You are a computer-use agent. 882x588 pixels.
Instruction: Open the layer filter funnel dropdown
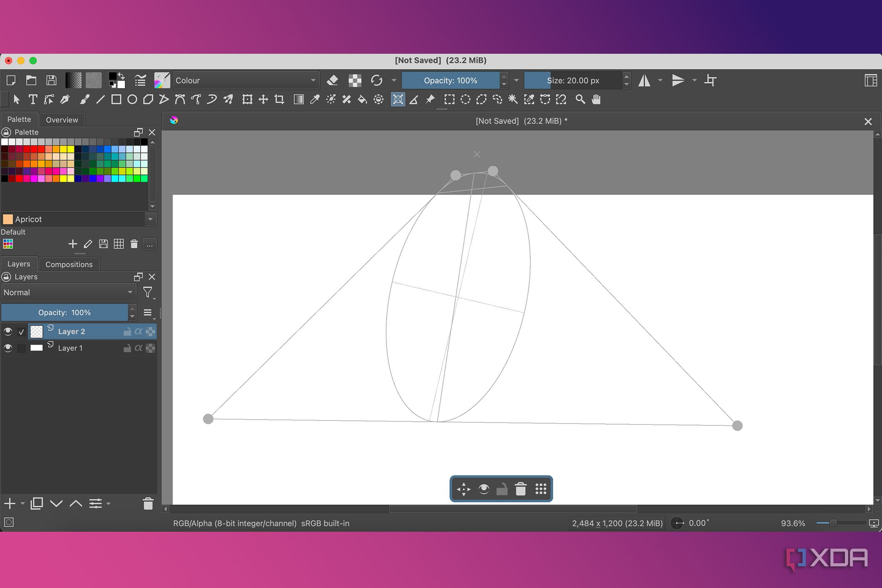coord(149,292)
